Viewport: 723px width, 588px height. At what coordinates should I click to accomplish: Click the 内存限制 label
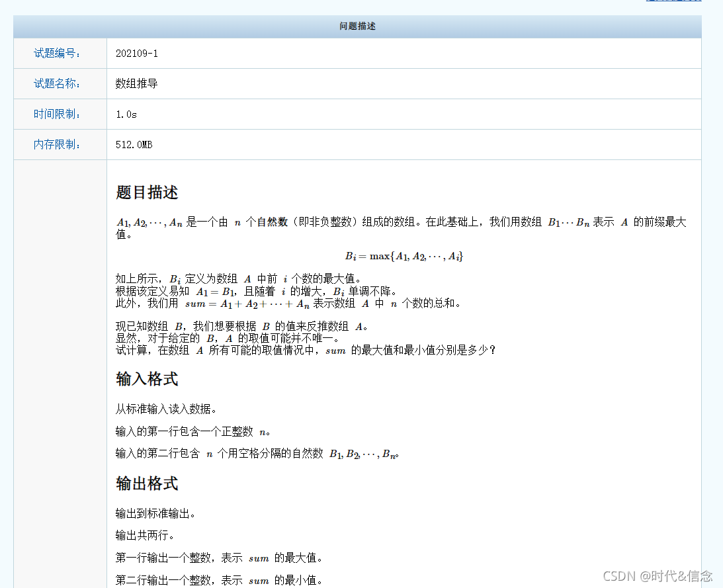tap(57, 145)
